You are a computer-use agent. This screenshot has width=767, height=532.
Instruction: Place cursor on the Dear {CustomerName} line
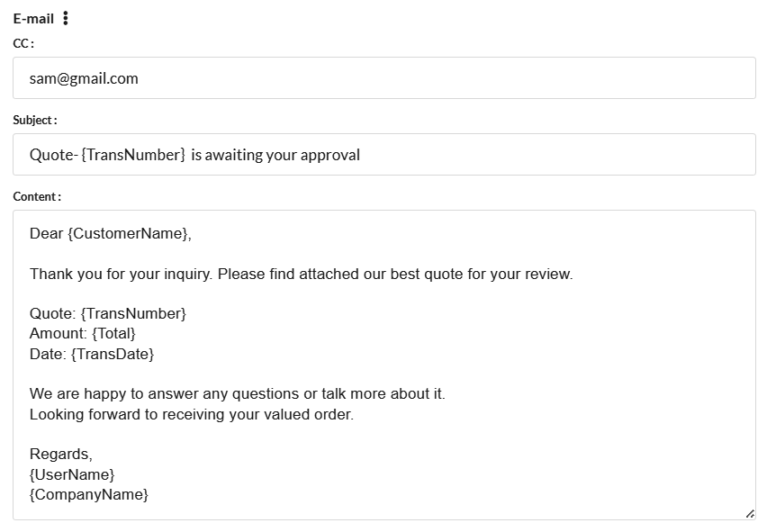(x=111, y=234)
